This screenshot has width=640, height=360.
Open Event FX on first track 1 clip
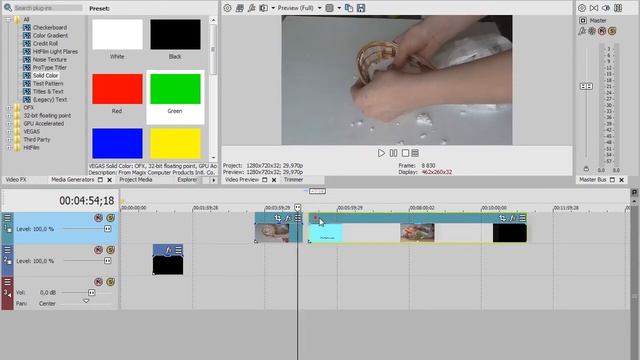288,218
